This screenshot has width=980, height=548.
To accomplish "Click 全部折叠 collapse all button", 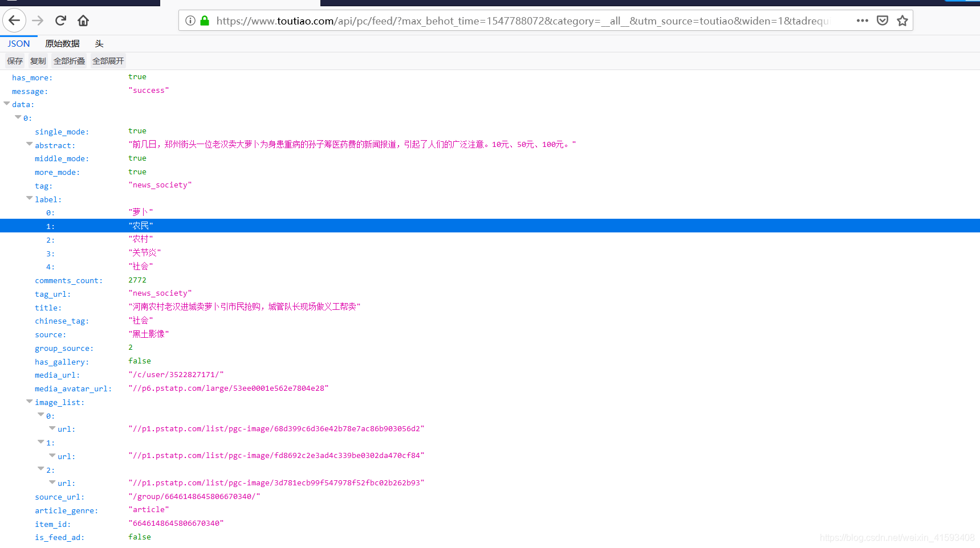I will (69, 61).
